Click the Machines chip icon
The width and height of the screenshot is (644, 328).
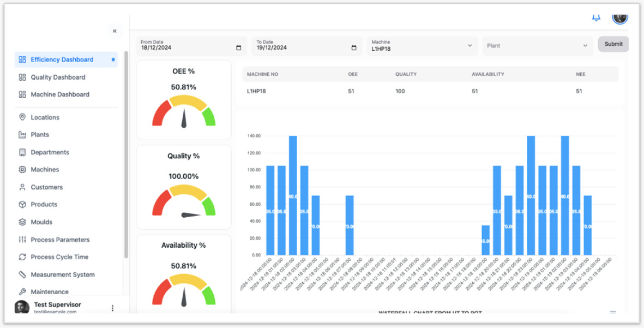[x=22, y=170]
